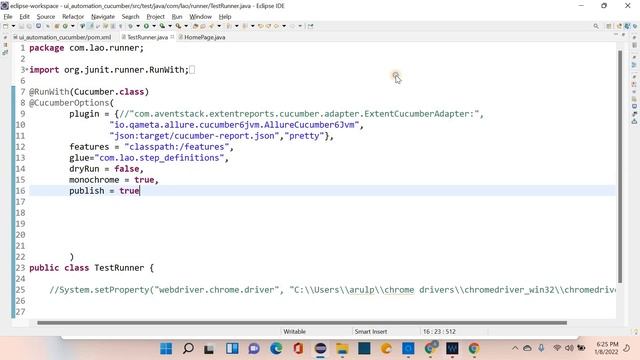Click 'package com.lao.runner;' line
The width and height of the screenshot is (640, 360).
click(87, 48)
